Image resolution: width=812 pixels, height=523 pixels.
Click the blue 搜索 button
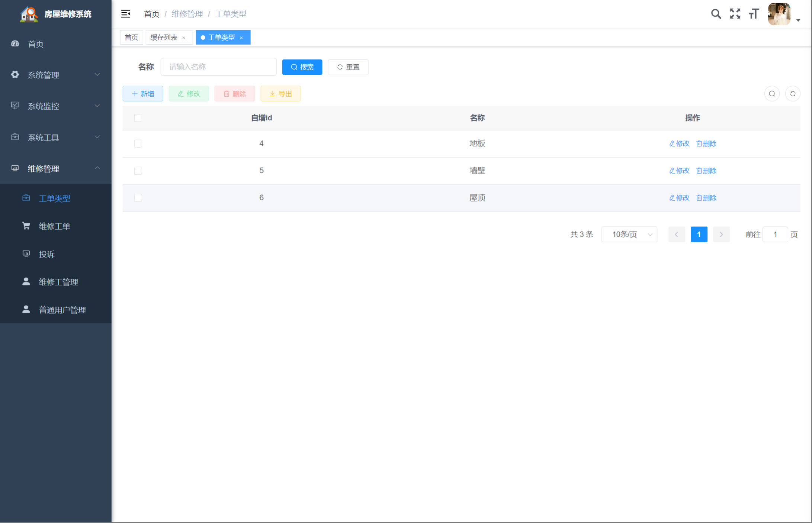click(x=302, y=67)
